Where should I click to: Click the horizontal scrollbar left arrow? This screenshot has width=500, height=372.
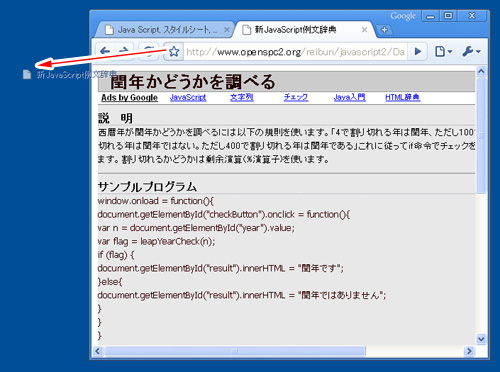(98, 351)
